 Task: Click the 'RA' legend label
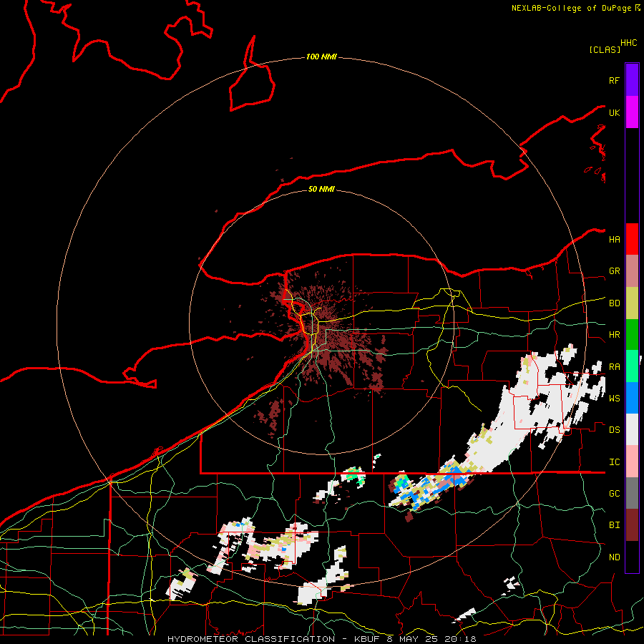[x=614, y=367]
